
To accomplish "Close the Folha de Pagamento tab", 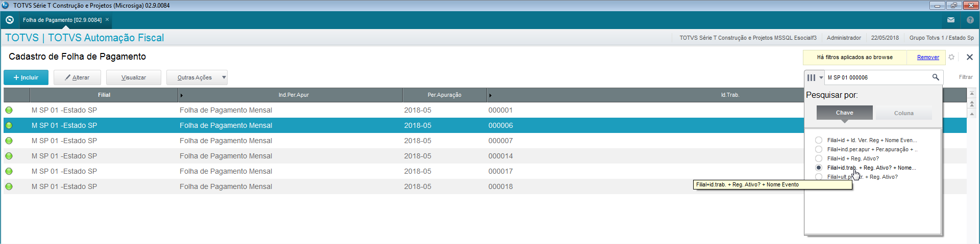I will tap(107, 19).
